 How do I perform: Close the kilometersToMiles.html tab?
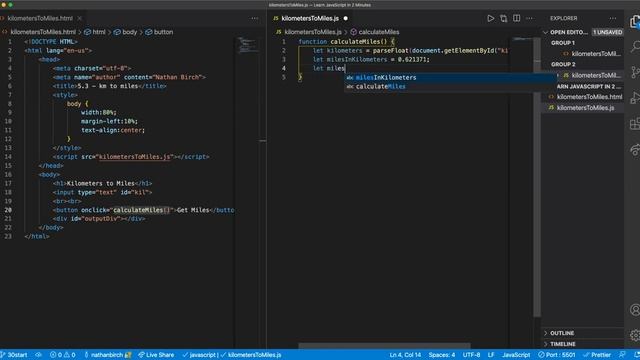pyautogui.click(x=80, y=18)
